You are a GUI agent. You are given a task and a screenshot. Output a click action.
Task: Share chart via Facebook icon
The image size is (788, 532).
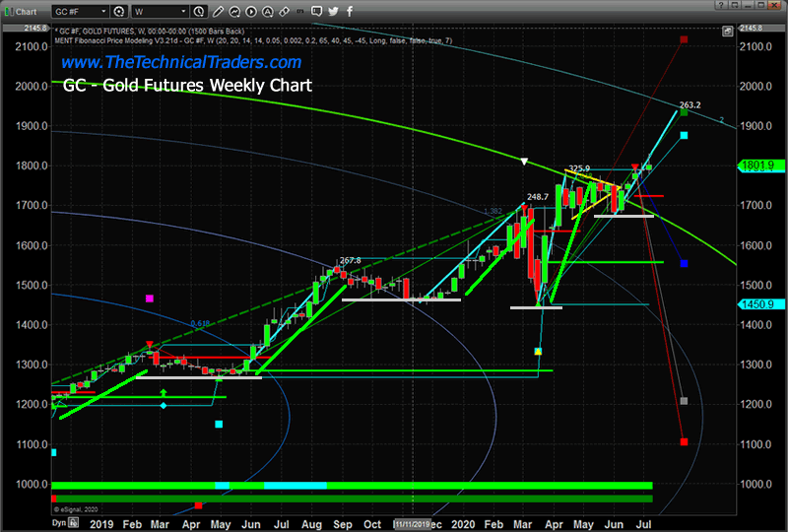(350, 11)
